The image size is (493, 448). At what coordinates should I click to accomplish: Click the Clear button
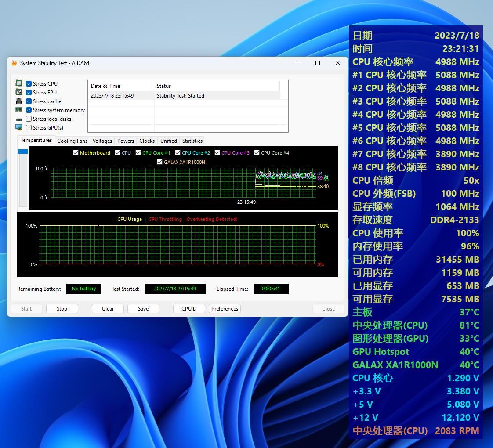point(108,309)
